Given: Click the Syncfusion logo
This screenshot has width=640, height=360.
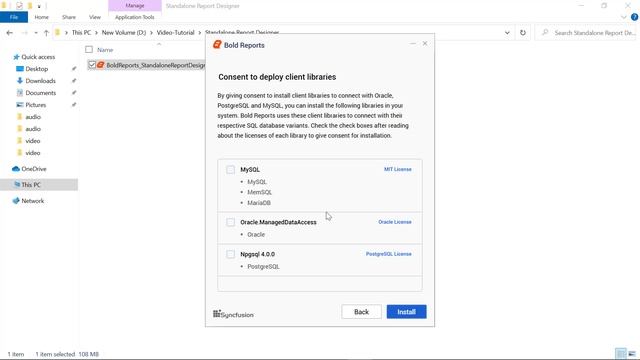Looking at the screenshot, I should click(x=233, y=314).
